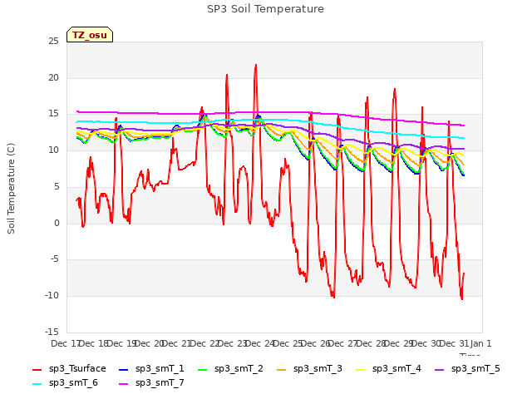Click the yellow sp3_smT_4 legend swatch

point(360,369)
